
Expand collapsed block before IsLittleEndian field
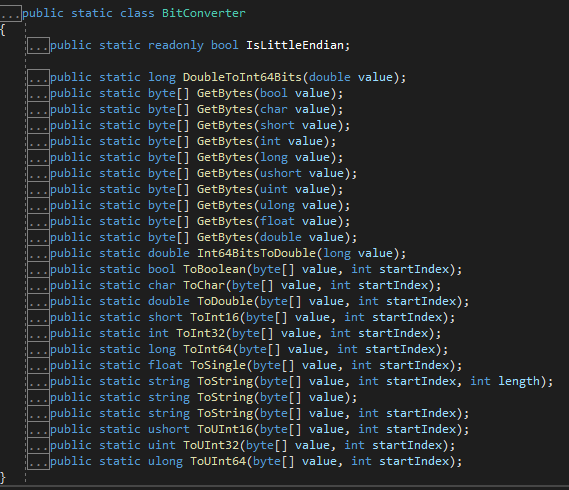click(x=38, y=46)
